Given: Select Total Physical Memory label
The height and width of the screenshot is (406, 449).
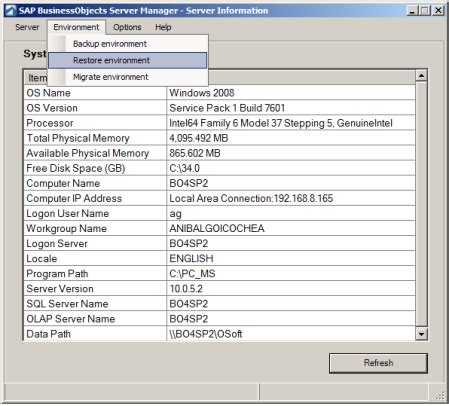Looking at the screenshot, I should [x=95, y=138].
